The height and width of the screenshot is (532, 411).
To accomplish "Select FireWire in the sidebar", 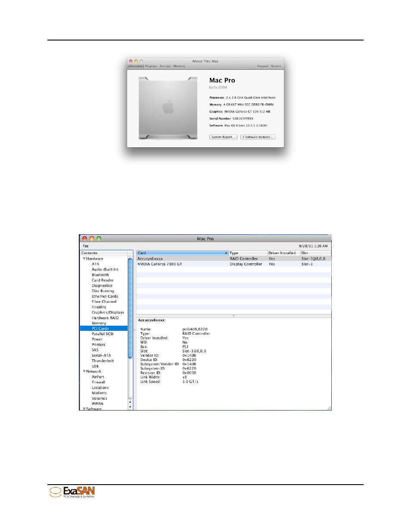I will click(99, 307).
